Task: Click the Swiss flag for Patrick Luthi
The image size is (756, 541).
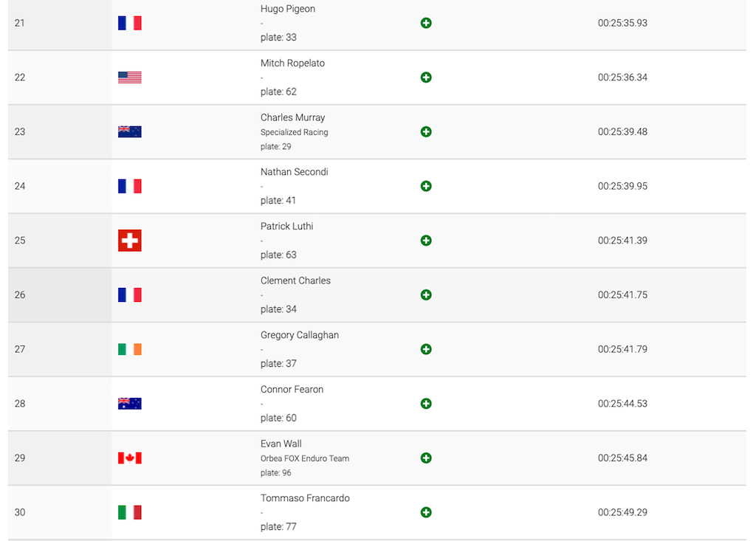Action: point(130,241)
